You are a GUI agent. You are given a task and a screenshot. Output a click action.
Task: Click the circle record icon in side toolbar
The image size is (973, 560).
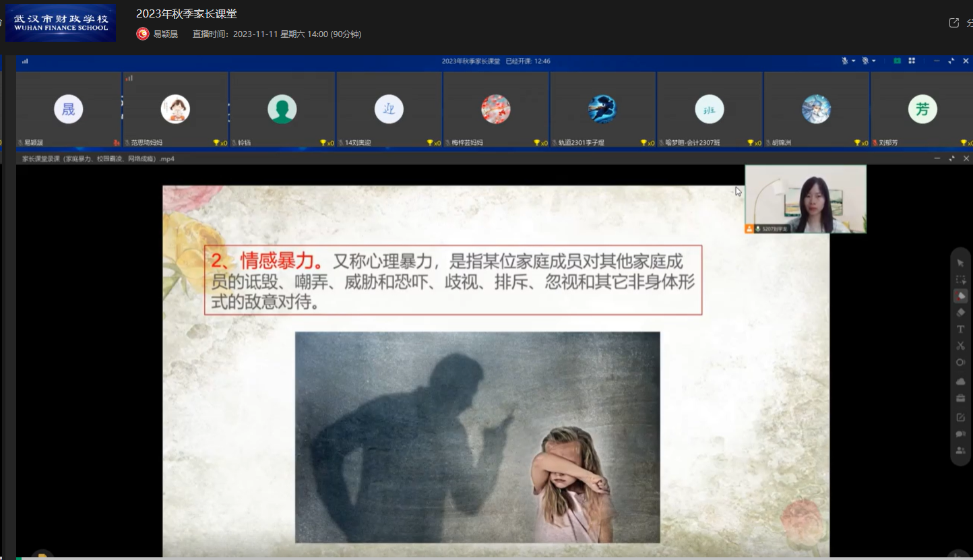(x=961, y=363)
